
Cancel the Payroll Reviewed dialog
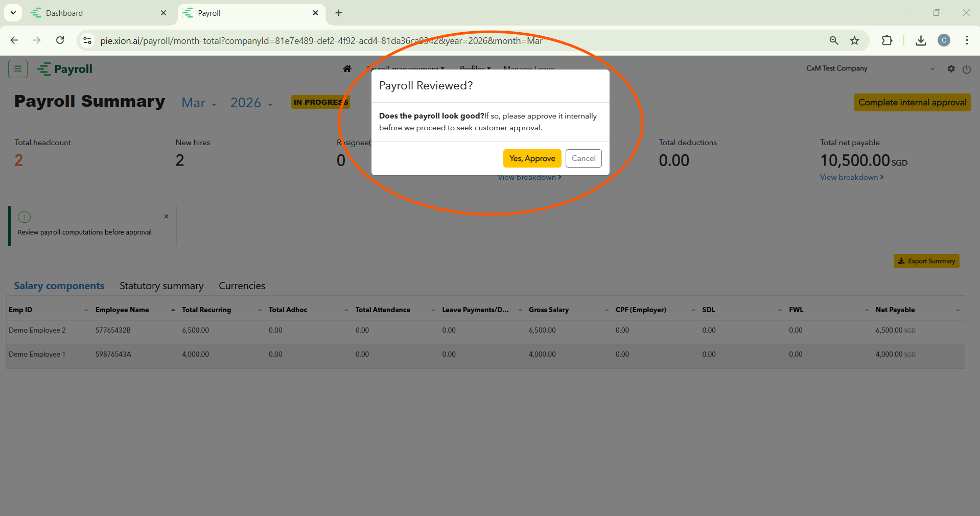click(x=583, y=158)
